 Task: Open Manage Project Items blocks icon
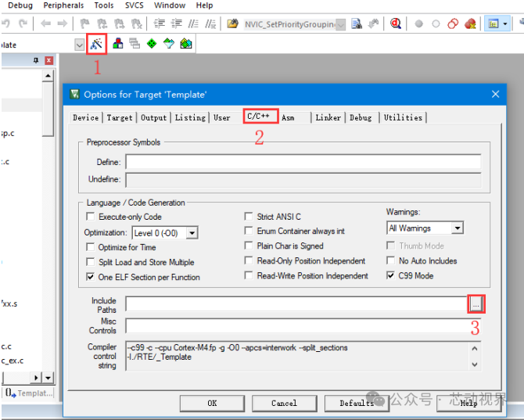pos(117,44)
